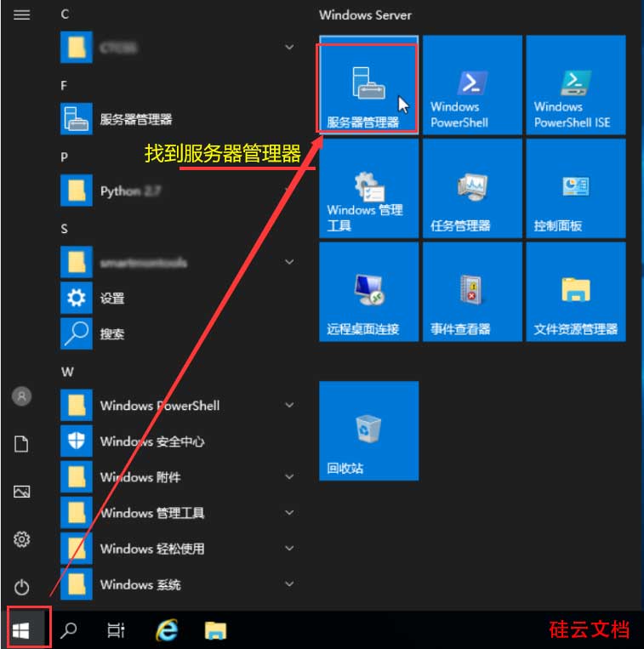This screenshot has width=644, height=649.
Task: Expand the Windows 系统 folder chevron
Action: coord(290,584)
